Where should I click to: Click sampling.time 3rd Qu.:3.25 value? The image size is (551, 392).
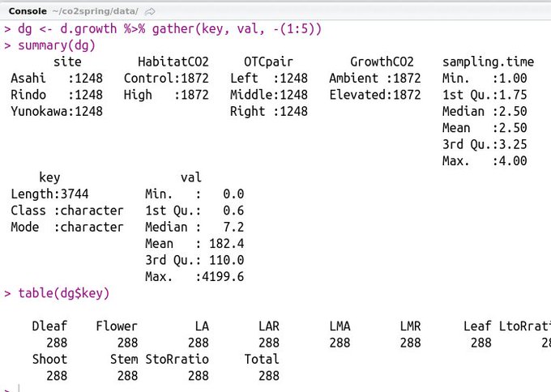(485, 144)
